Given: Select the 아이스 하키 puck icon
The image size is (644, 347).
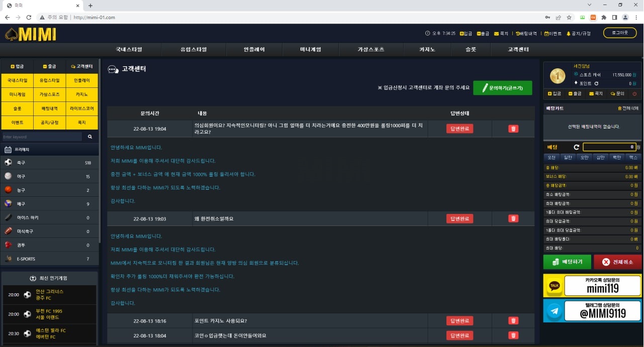Looking at the screenshot, I should (x=8, y=217).
